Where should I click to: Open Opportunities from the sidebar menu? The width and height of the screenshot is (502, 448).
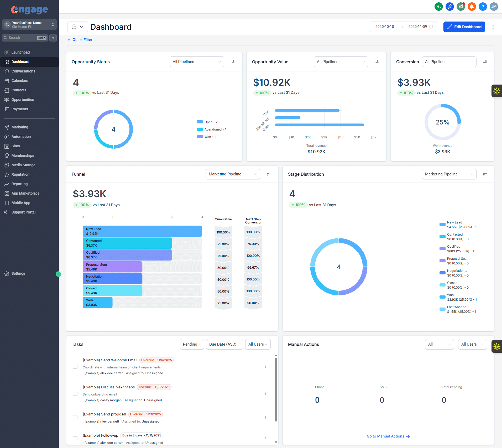click(x=23, y=100)
